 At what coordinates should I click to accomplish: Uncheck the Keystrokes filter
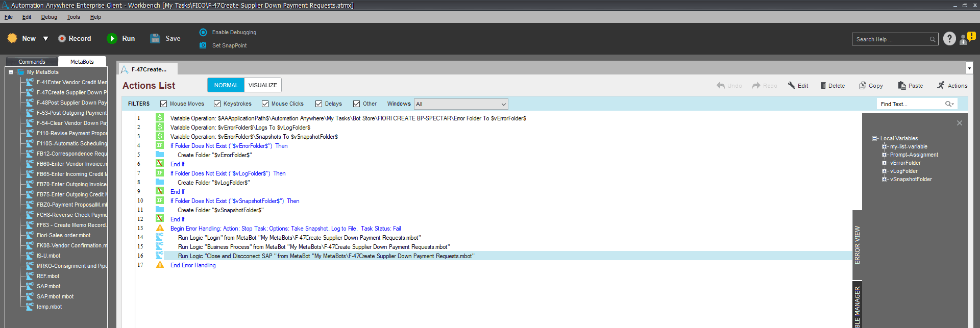217,104
